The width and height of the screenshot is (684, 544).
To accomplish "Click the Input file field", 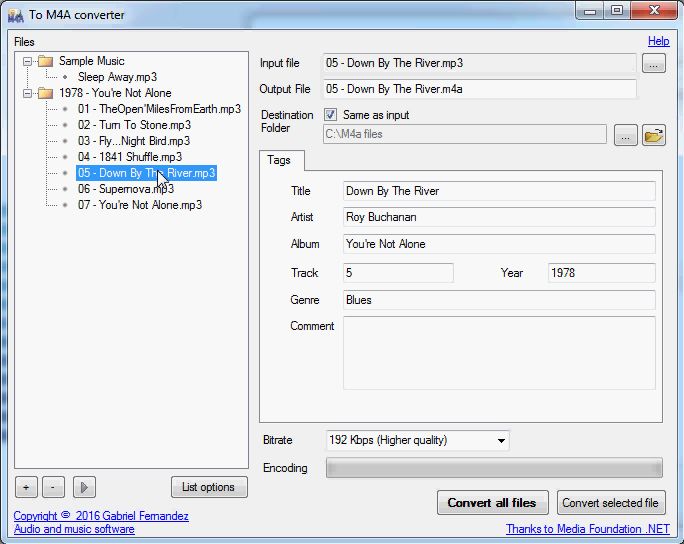I will pyautogui.click(x=479, y=63).
